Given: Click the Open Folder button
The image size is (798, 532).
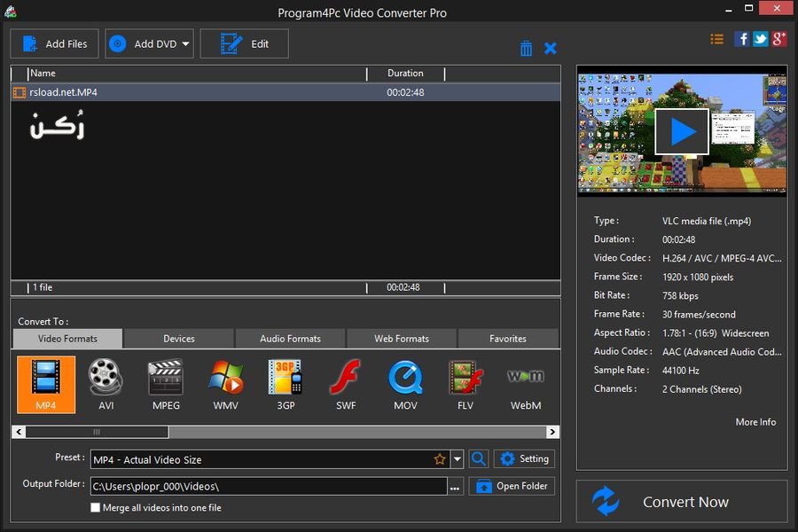Looking at the screenshot, I should pos(512,486).
